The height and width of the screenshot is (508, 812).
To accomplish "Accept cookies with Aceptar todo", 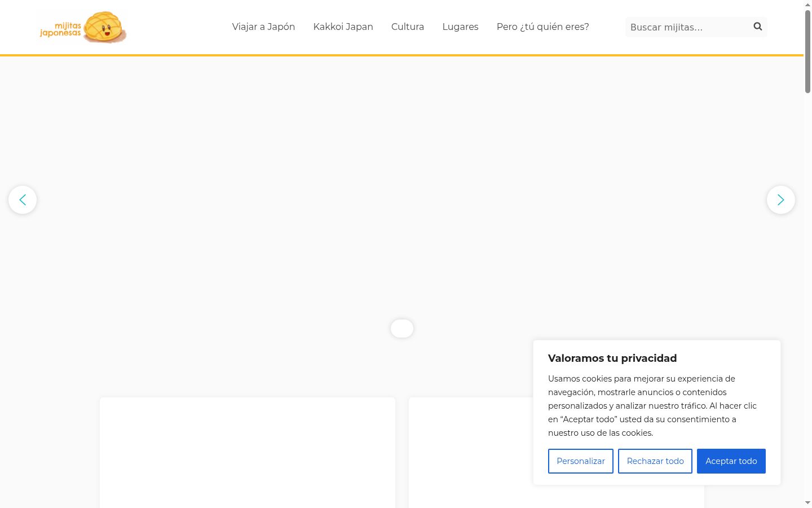I will (x=731, y=461).
